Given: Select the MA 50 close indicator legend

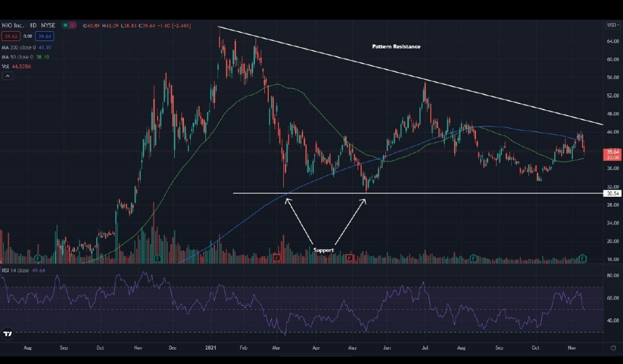Looking at the screenshot, I should [25, 57].
